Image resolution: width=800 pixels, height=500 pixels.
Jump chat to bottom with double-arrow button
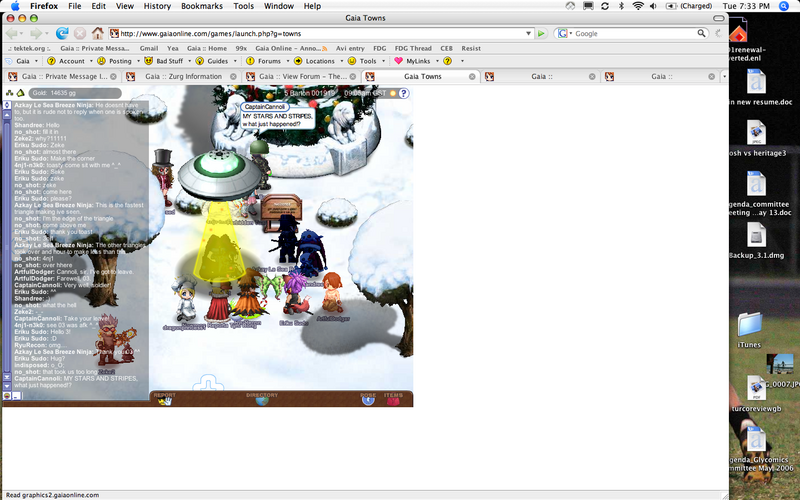coord(7,377)
